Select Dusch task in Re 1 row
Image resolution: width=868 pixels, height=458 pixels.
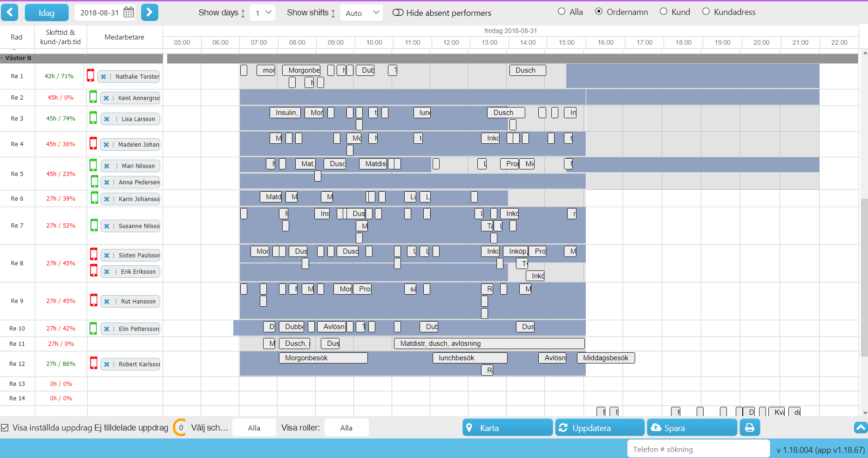coord(528,70)
